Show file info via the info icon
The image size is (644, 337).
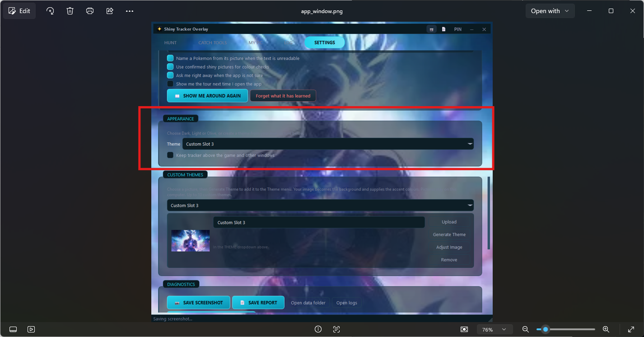318,329
